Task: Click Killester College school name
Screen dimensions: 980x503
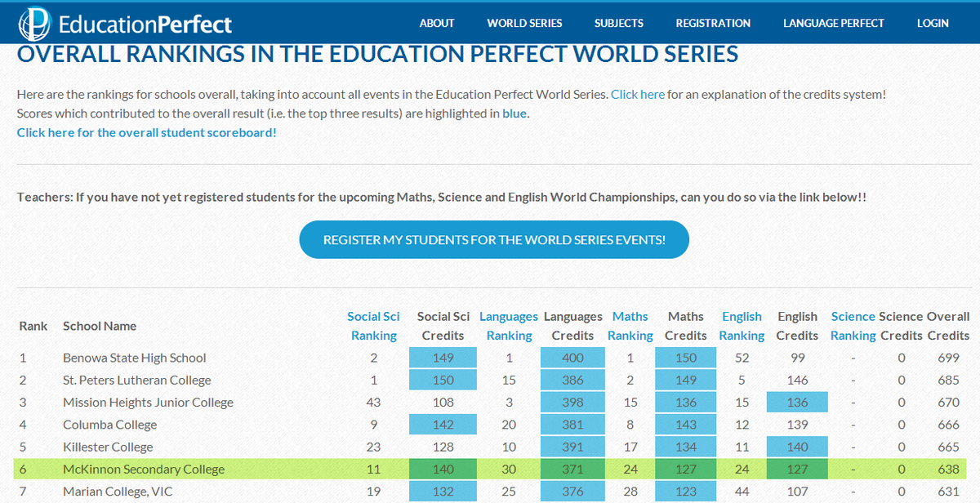Action: [x=108, y=447]
